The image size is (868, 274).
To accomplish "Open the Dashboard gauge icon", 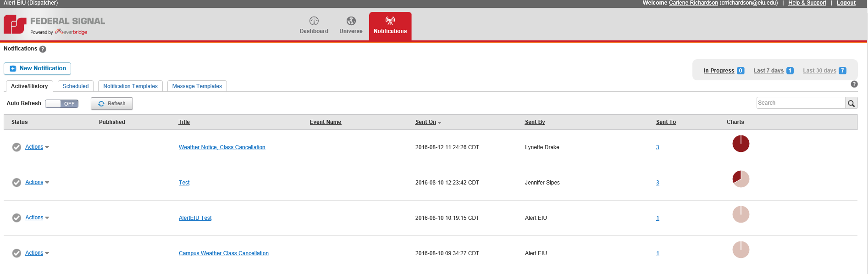I will 314,21.
